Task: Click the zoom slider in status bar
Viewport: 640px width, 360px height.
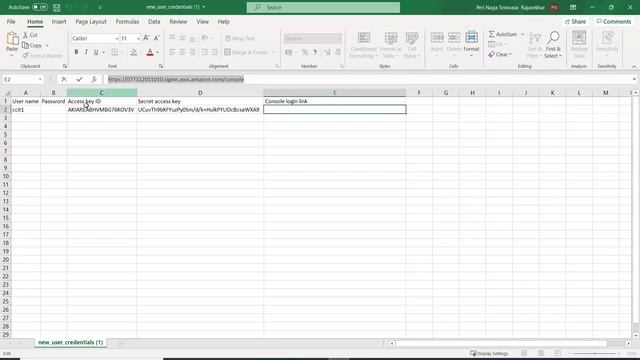Action: [594, 353]
